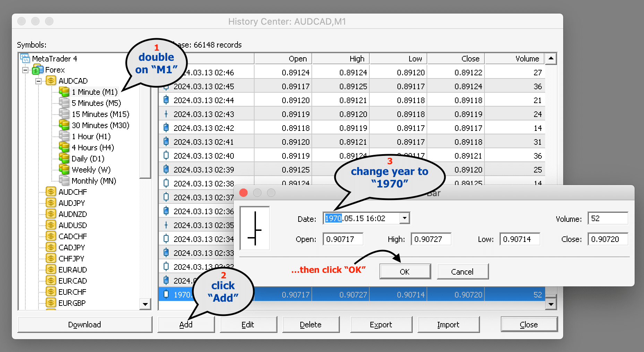Select the 1 Minute (M1) database icon
The width and height of the screenshot is (644, 352).
(64, 92)
